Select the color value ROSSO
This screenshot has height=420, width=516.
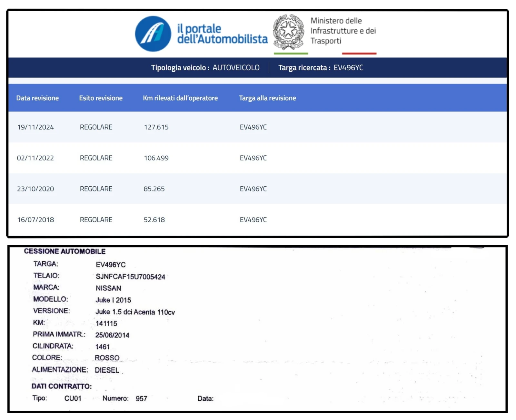tap(107, 358)
